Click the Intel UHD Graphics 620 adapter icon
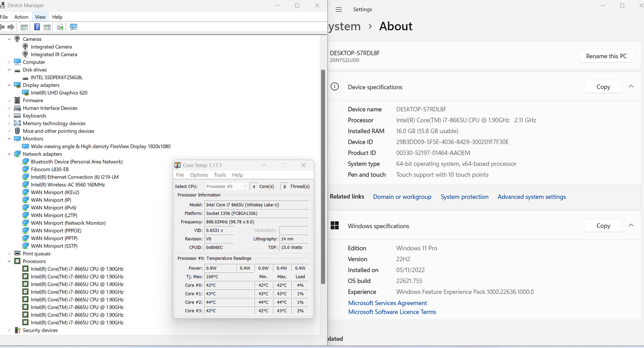Screen dimensions: 644x348 tap(25, 93)
